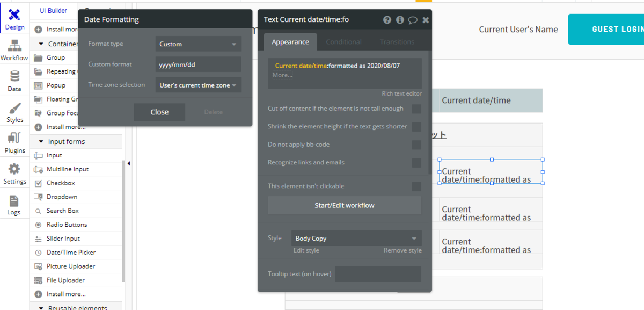Open the Format type dropdown
Image resolution: width=644 pixels, height=310 pixels.
198,44
